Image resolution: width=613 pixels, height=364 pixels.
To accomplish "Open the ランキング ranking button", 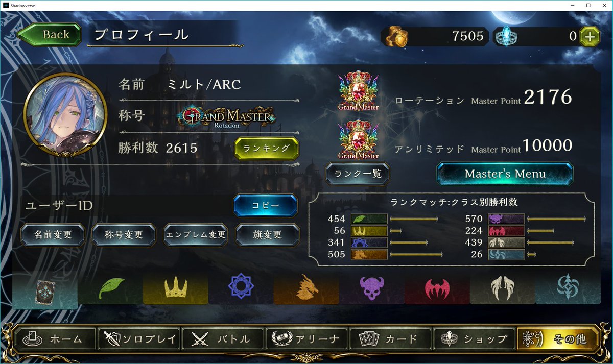I will pos(267,148).
